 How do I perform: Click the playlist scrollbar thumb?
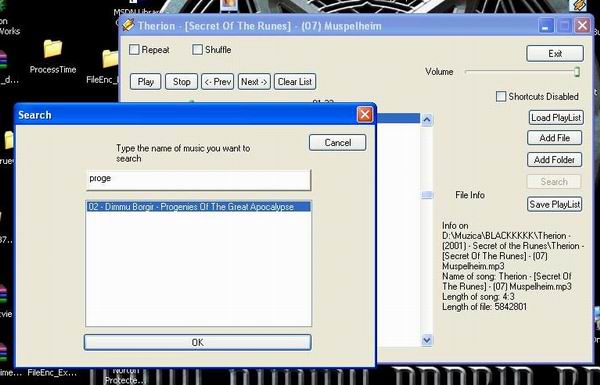point(427,195)
